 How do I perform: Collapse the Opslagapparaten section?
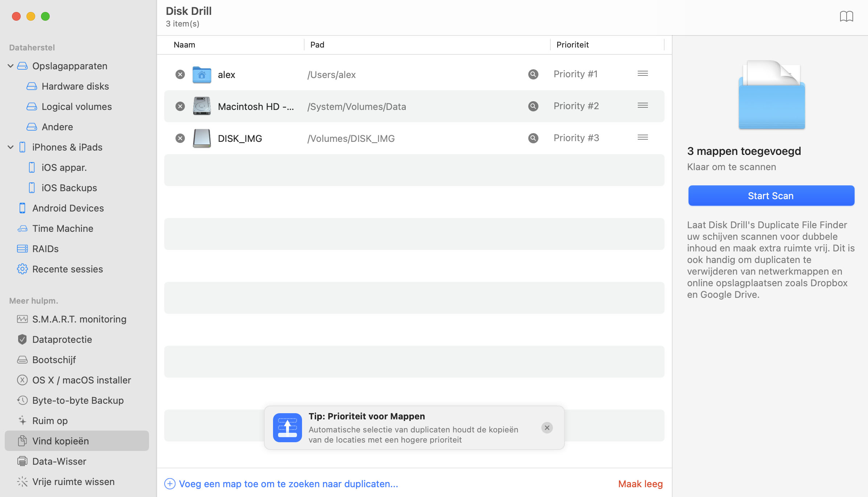pos(11,66)
